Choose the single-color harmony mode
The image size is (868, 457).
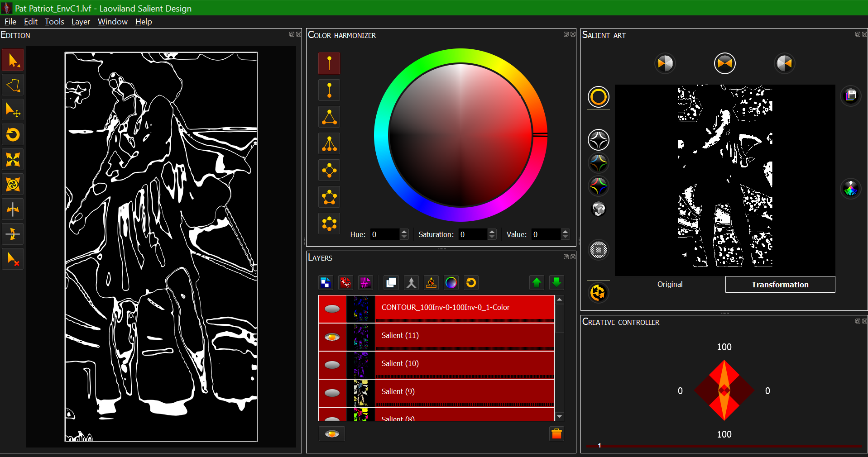coord(329,63)
